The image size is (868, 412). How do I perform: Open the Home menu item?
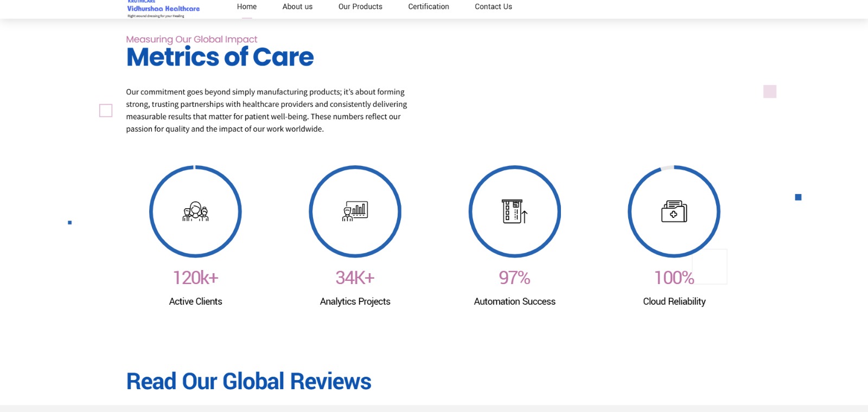(247, 7)
